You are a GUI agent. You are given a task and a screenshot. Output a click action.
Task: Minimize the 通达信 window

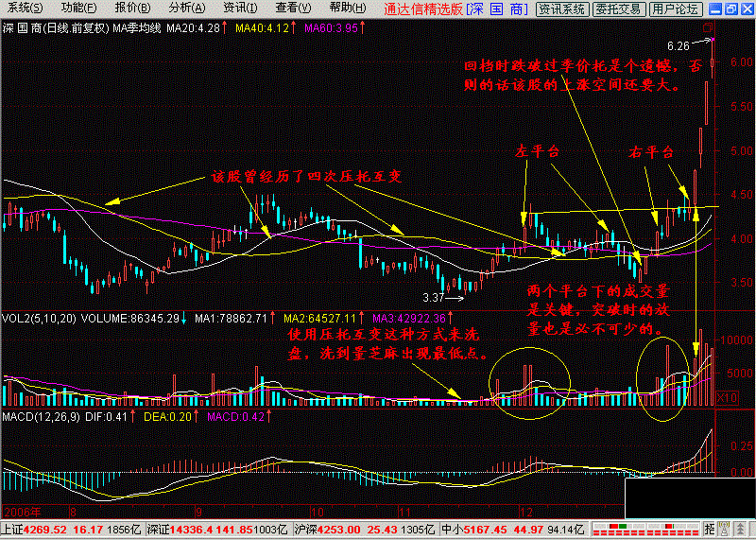pyautogui.click(x=716, y=9)
